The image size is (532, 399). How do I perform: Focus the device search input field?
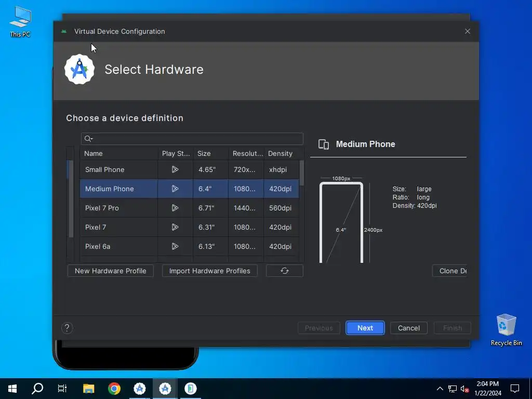pyautogui.click(x=192, y=139)
